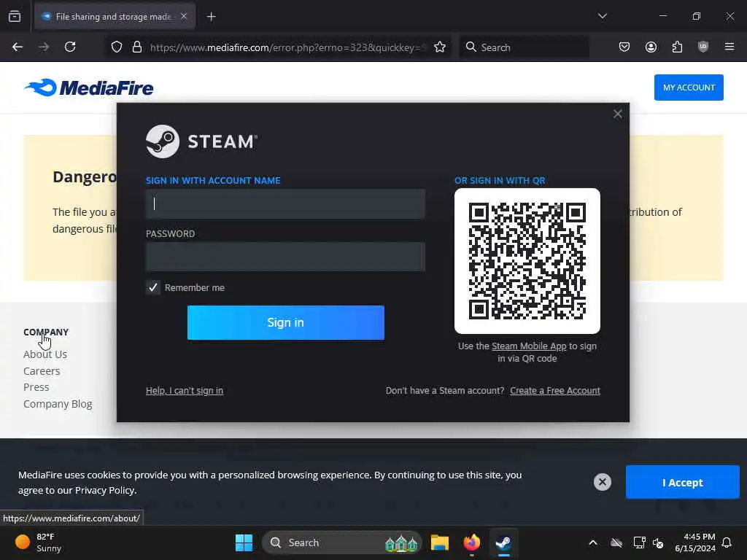Open the Firefox hamburger menu
This screenshot has width=747, height=560.
(x=729, y=47)
